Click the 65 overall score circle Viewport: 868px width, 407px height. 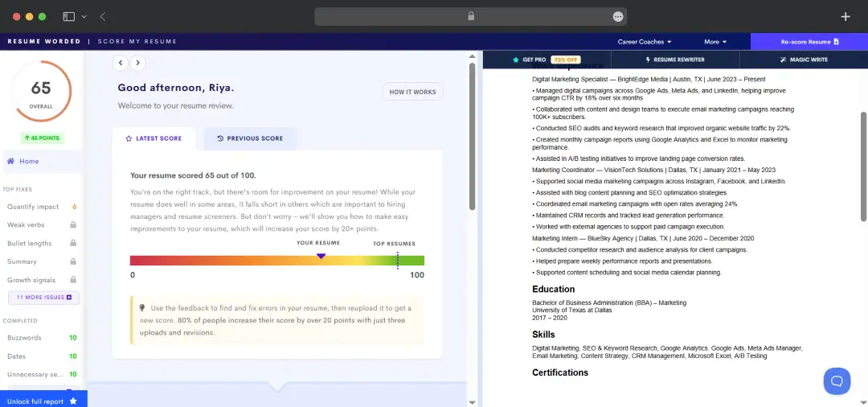(x=41, y=92)
